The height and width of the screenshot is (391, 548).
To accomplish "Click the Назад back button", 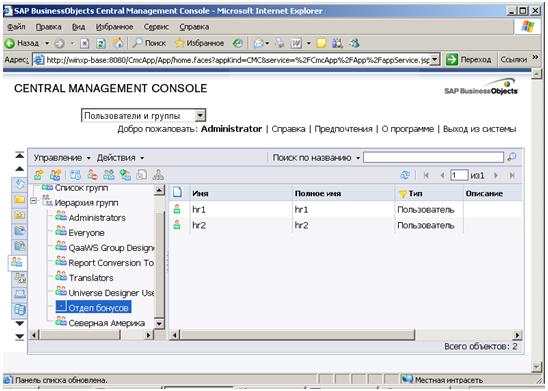I will coord(23,43).
